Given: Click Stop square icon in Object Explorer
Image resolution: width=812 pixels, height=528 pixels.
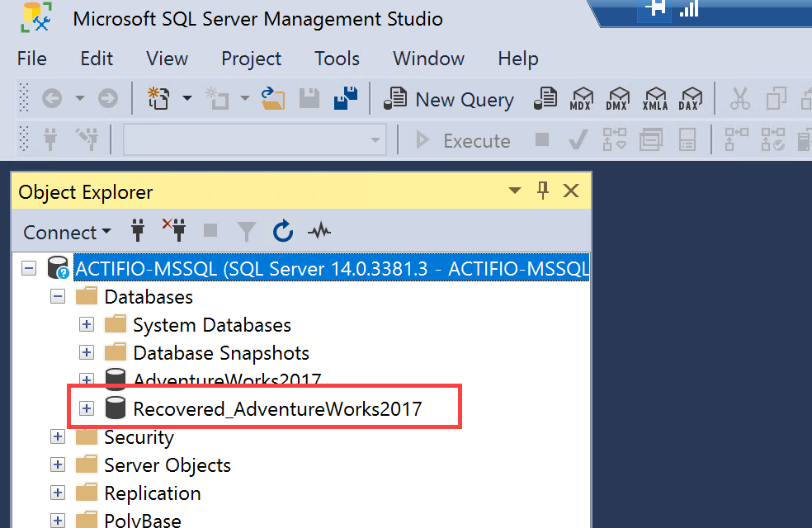Looking at the screenshot, I should (x=210, y=230).
